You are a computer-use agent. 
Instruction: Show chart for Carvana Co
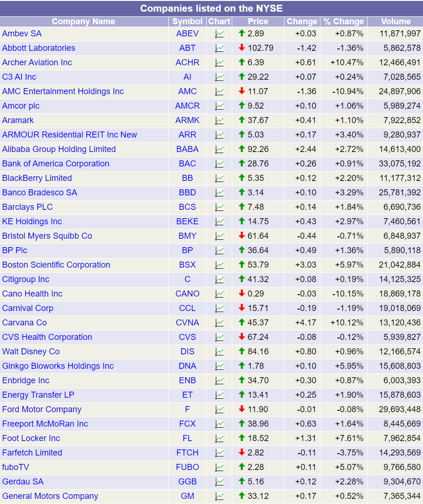tap(219, 323)
